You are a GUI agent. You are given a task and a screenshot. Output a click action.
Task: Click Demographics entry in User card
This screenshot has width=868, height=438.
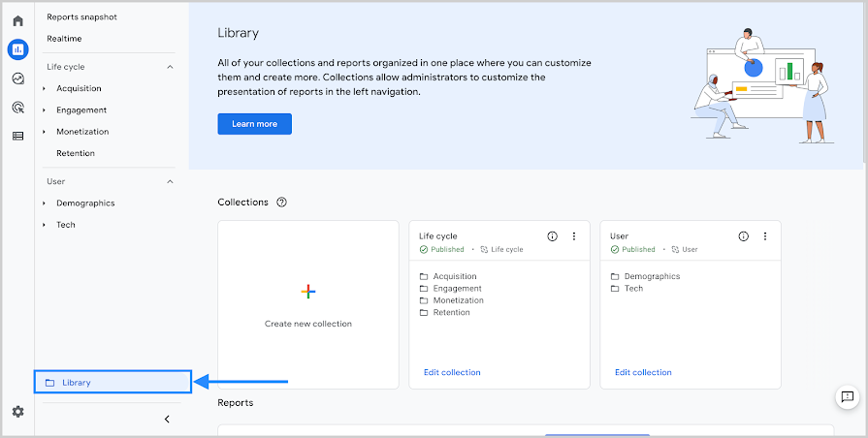[x=652, y=276]
